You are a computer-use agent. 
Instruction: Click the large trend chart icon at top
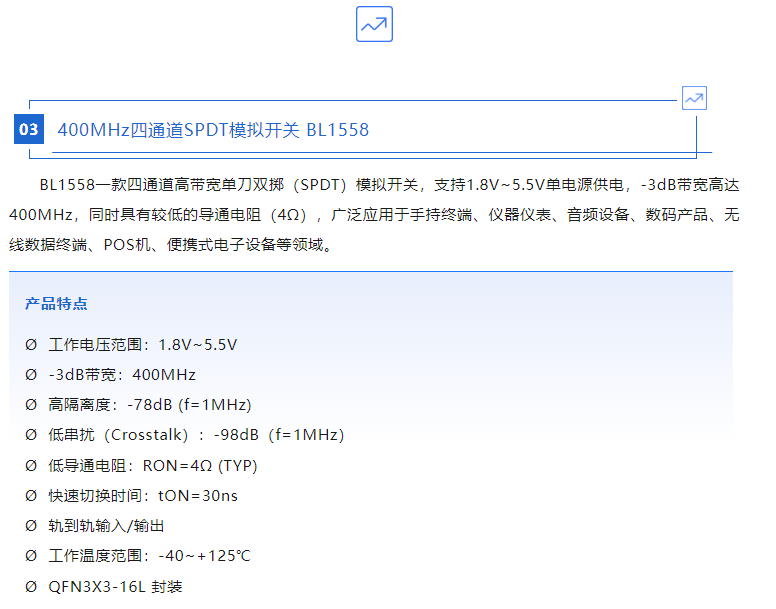[374, 24]
